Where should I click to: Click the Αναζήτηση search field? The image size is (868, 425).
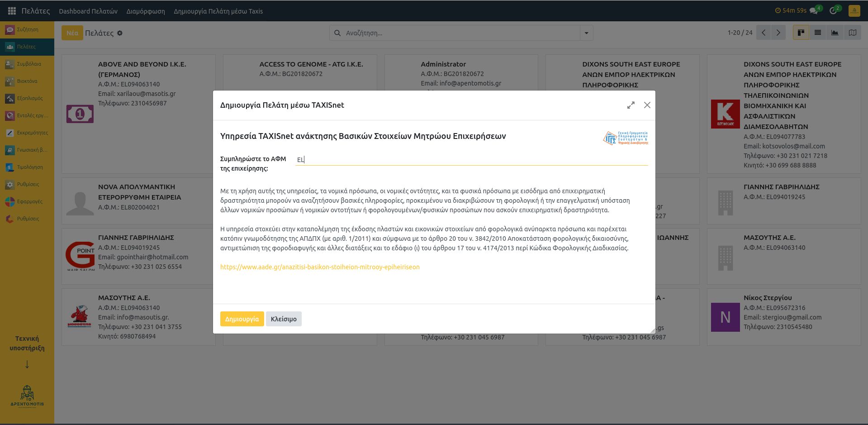461,33
